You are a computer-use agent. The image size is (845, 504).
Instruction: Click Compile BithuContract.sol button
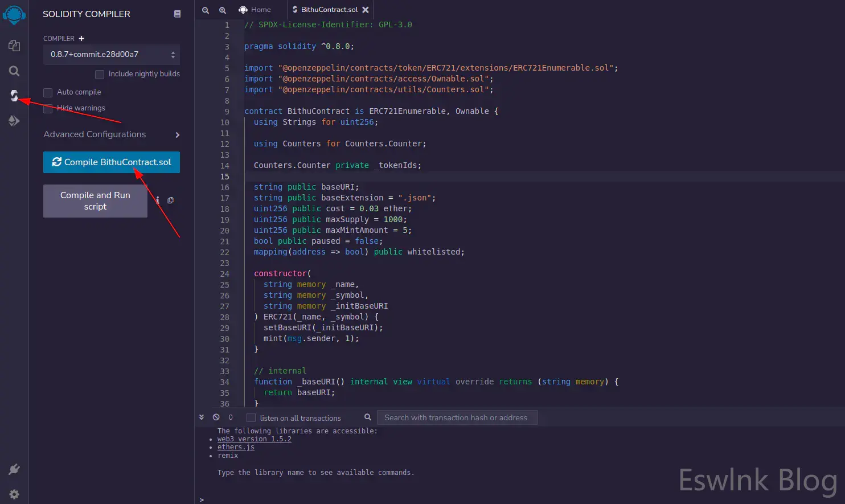click(x=112, y=162)
